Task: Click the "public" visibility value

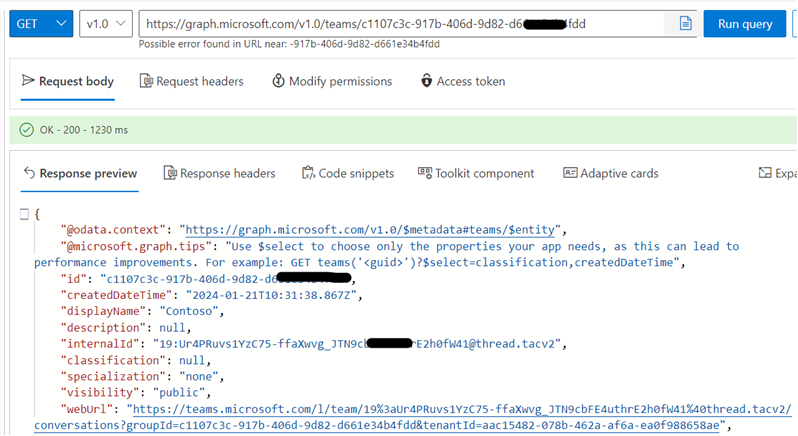Action: tap(179, 393)
